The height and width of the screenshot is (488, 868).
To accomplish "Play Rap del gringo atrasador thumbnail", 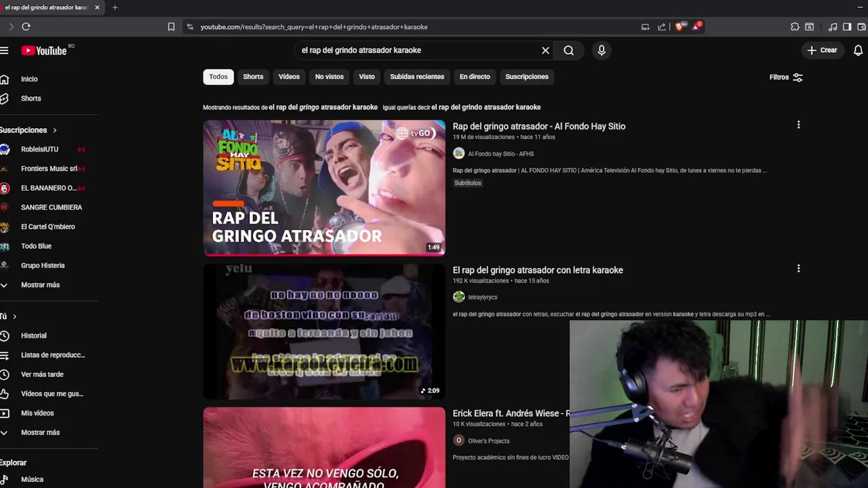I will coord(324,188).
